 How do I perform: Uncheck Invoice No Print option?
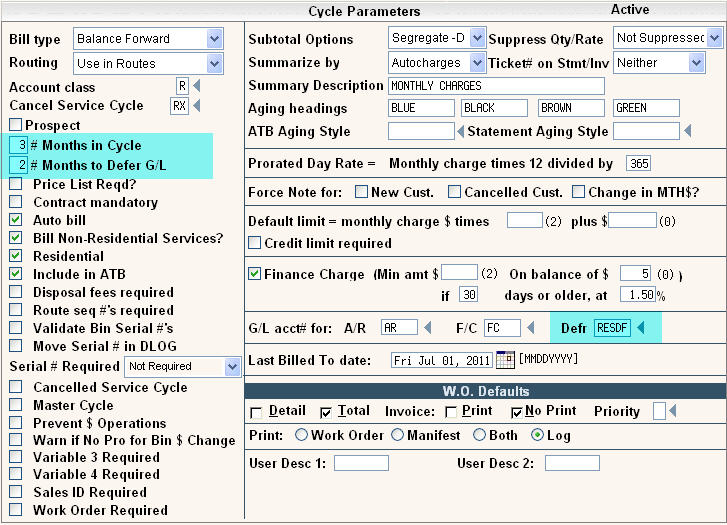point(517,412)
